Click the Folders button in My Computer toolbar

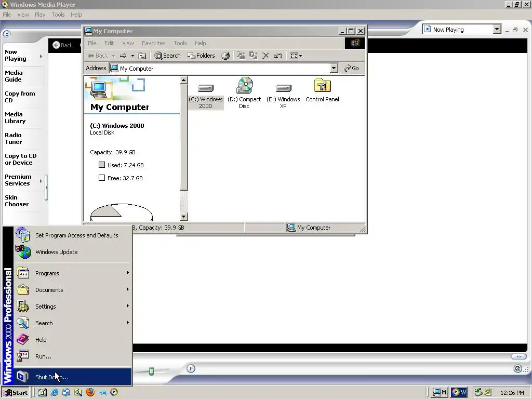201,56
